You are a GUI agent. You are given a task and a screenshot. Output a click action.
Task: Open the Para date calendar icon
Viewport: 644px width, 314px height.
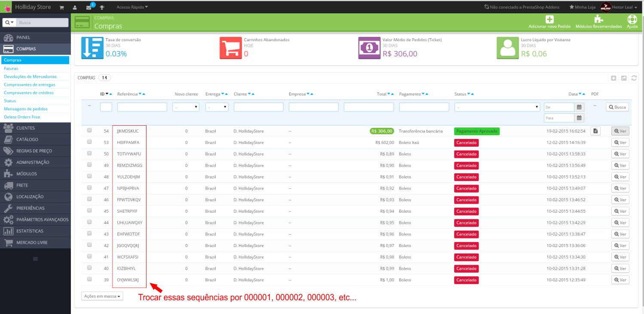(579, 118)
